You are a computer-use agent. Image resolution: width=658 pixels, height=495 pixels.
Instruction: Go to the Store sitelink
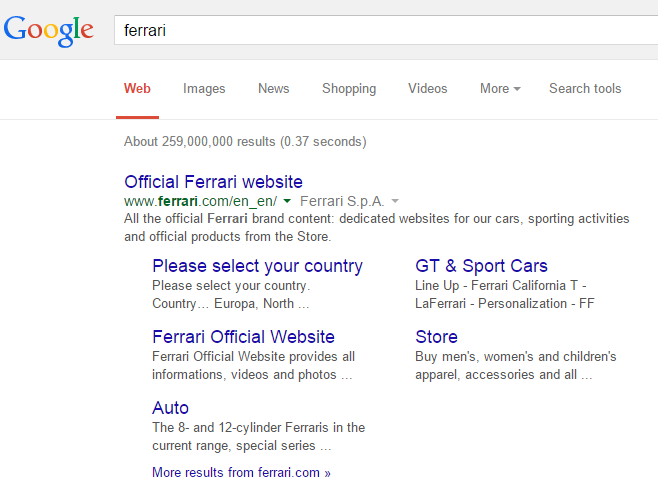[436, 337]
